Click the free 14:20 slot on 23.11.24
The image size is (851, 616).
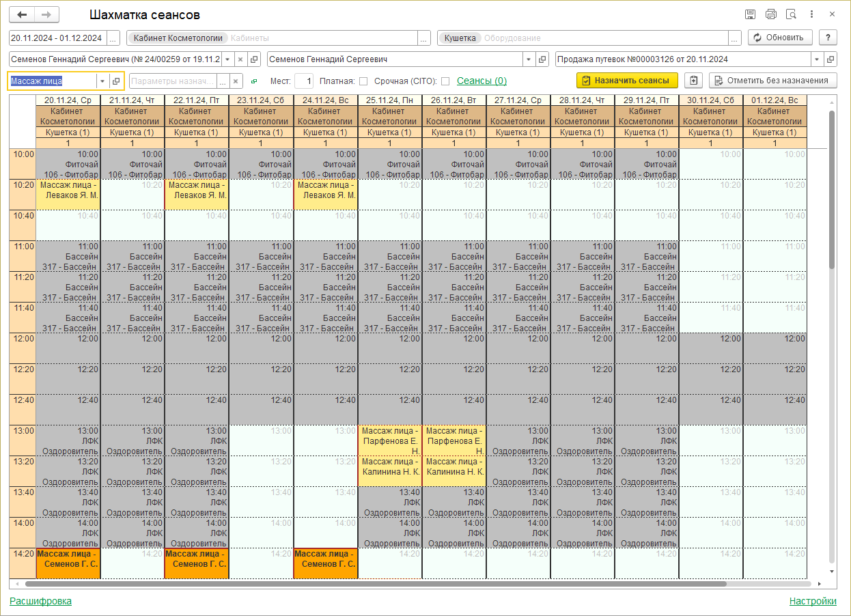pos(261,563)
